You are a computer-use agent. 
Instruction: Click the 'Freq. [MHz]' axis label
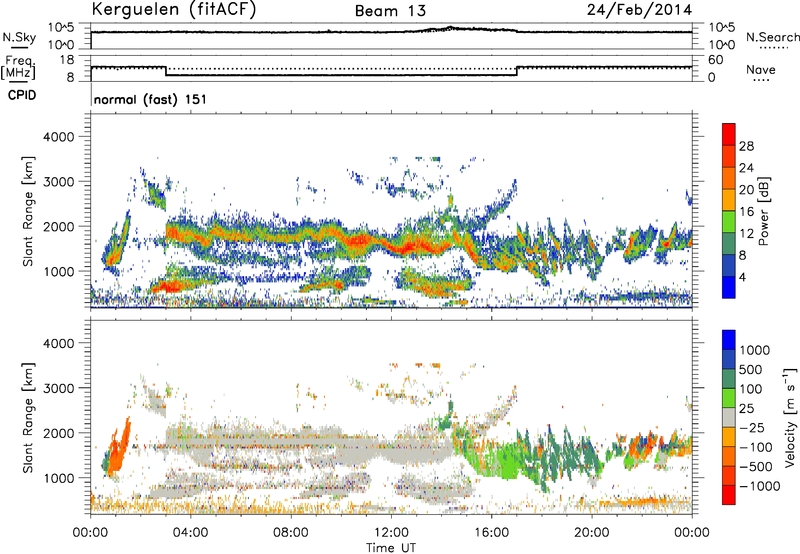pos(18,67)
